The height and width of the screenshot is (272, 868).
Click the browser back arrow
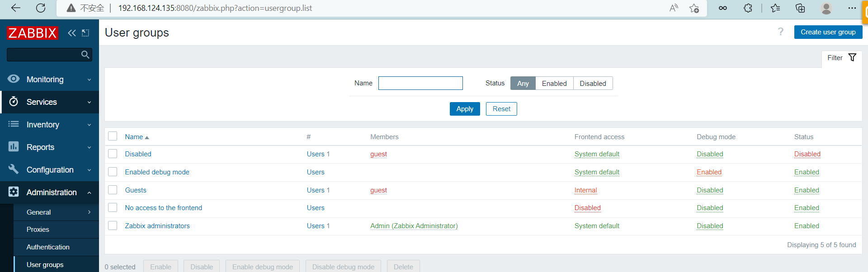pyautogui.click(x=16, y=8)
